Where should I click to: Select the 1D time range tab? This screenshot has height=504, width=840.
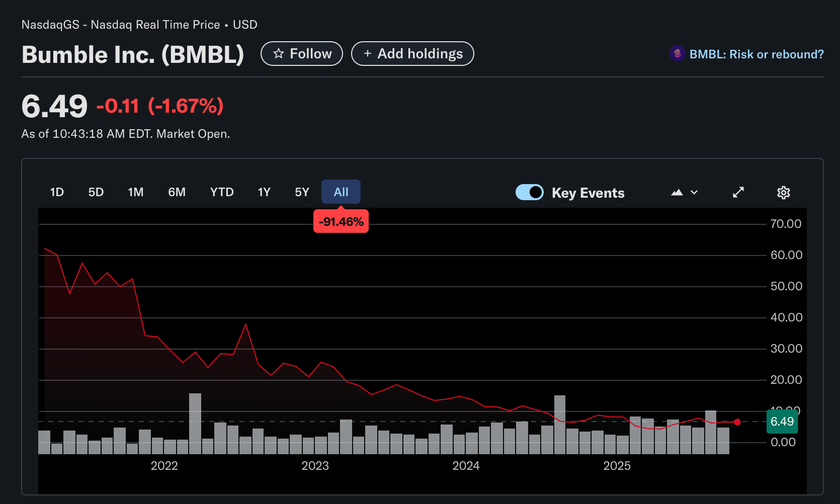click(57, 192)
